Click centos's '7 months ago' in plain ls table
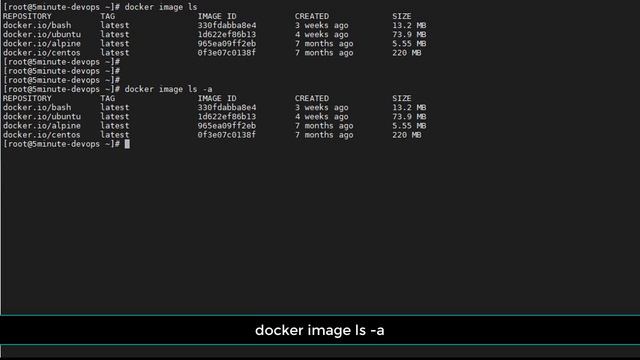 [324, 53]
